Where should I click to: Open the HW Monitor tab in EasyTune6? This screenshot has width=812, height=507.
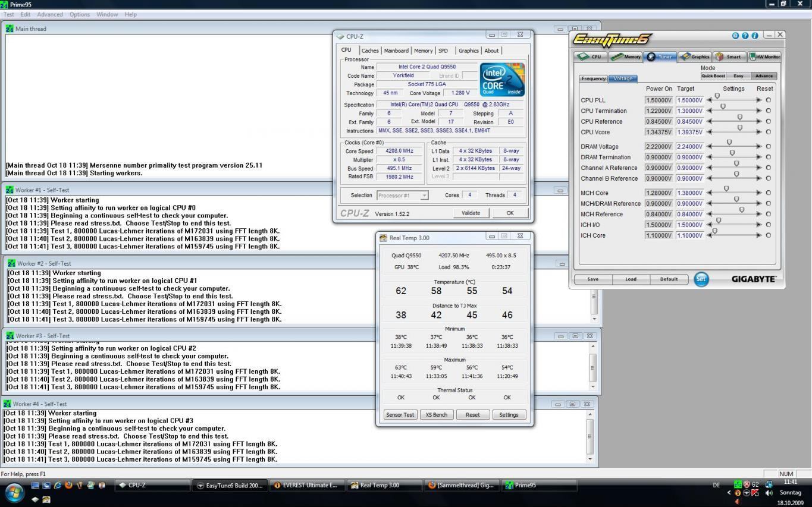[764, 56]
